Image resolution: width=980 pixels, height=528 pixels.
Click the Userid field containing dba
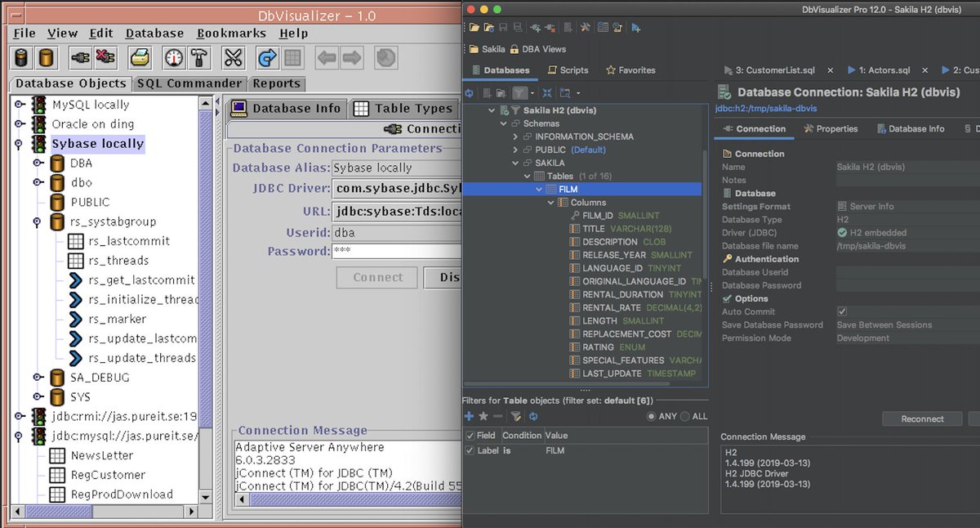[x=397, y=233]
